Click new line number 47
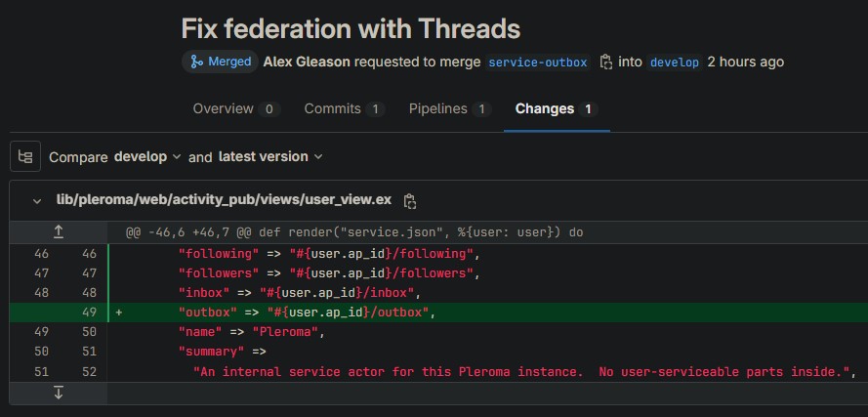This screenshot has width=868, height=417. point(89,273)
